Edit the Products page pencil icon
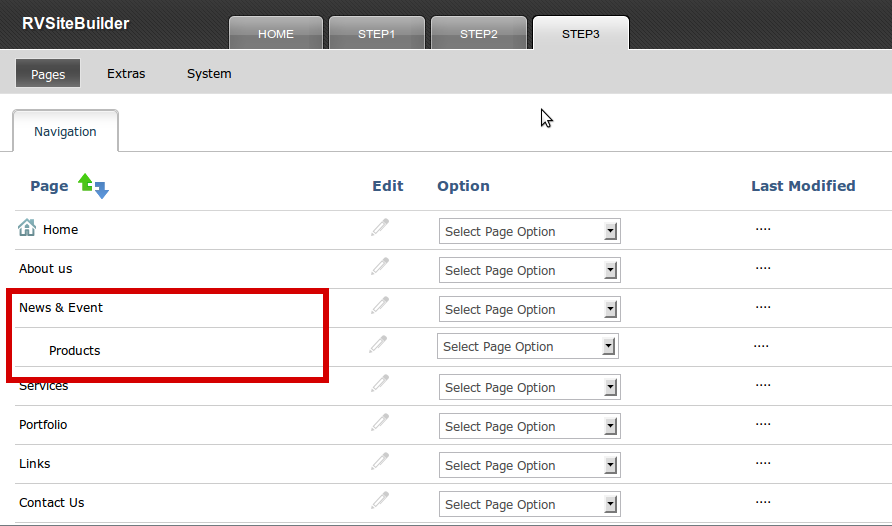 [378, 344]
